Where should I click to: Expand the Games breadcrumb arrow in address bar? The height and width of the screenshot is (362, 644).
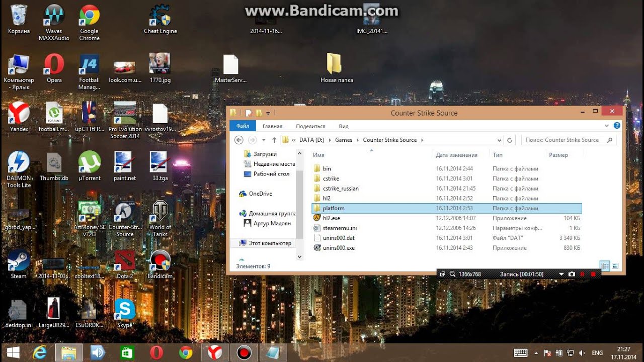coord(358,140)
